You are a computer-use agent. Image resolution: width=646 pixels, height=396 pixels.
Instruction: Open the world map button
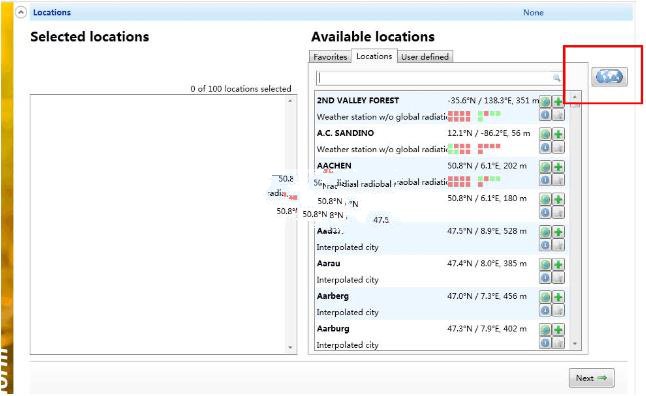609,77
